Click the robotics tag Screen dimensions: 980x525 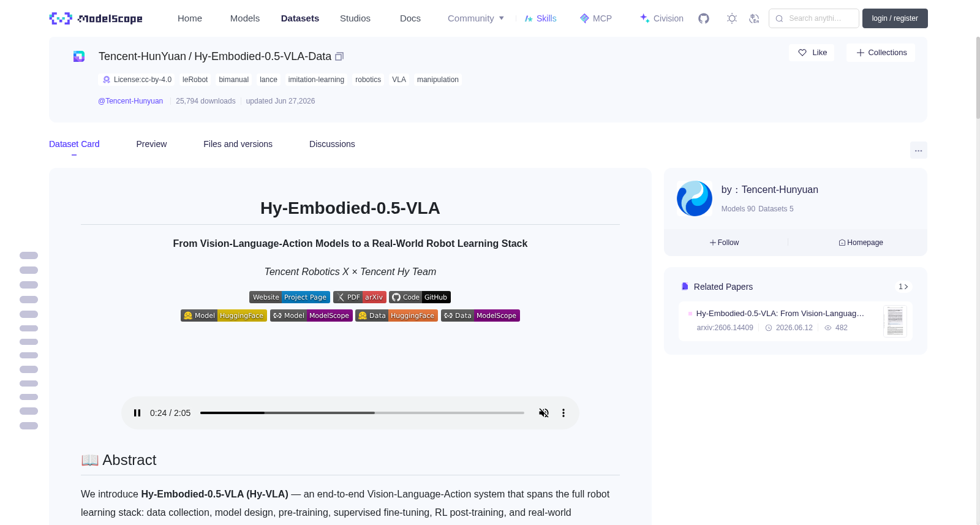[x=368, y=80]
